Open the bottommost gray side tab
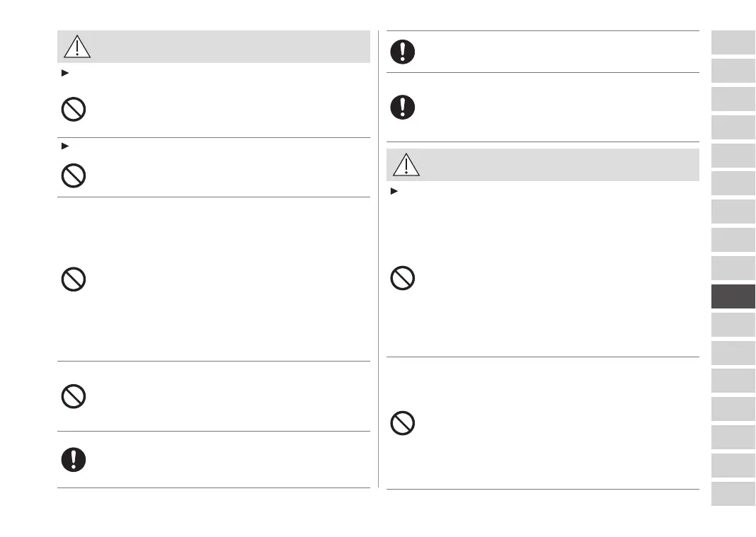Viewport: 756px width, 537px height. pos(733,494)
